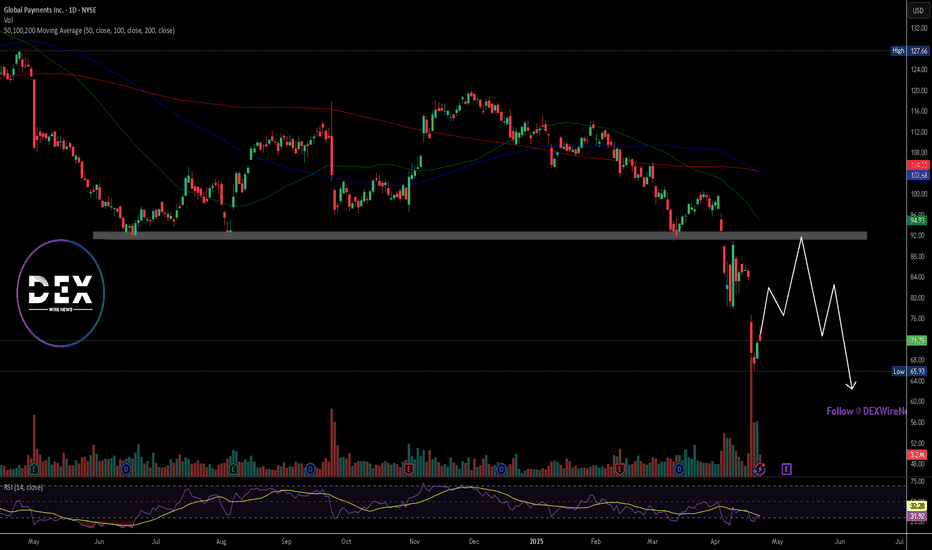
Task: Open the USD currency selector
Action: tap(918, 10)
